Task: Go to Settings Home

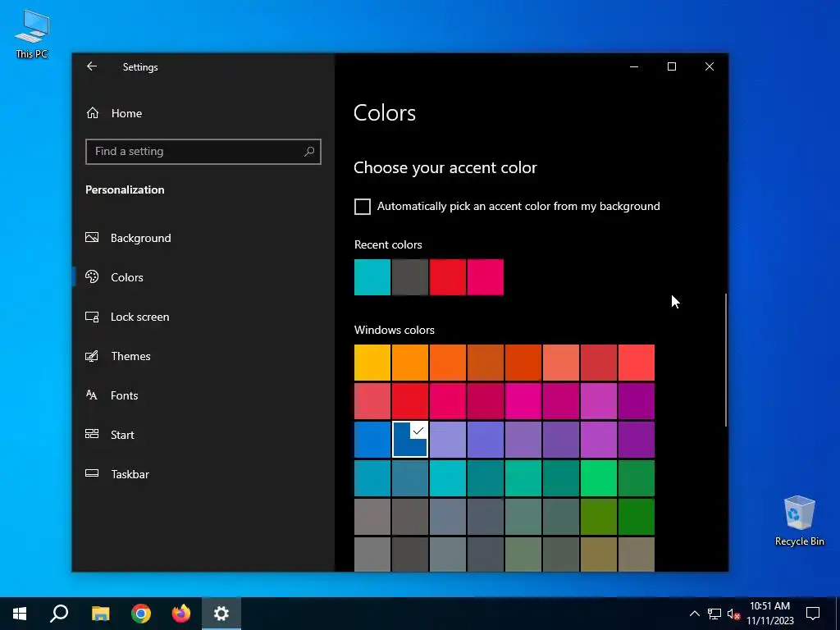Action: pyautogui.click(x=126, y=113)
